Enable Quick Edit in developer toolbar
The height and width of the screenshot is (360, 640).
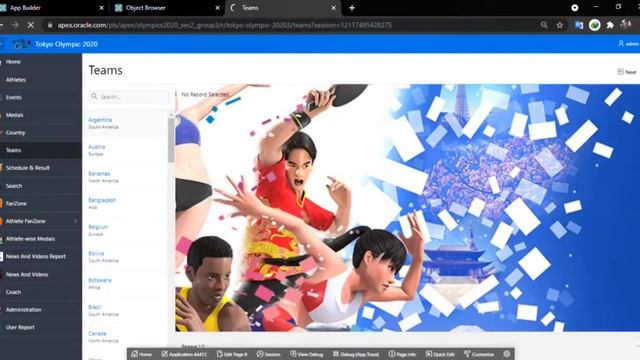[440, 354]
